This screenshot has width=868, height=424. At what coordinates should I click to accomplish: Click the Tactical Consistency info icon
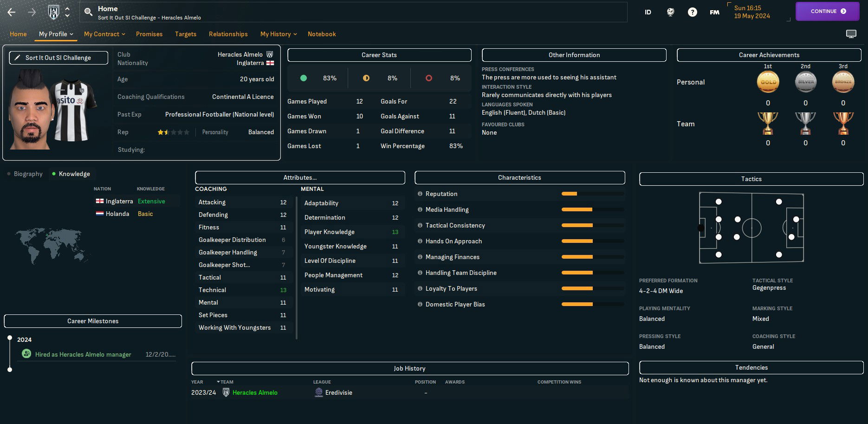click(x=420, y=225)
